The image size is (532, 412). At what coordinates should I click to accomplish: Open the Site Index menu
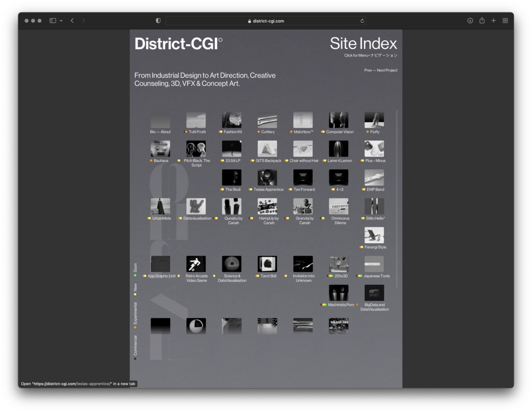[x=363, y=44]
